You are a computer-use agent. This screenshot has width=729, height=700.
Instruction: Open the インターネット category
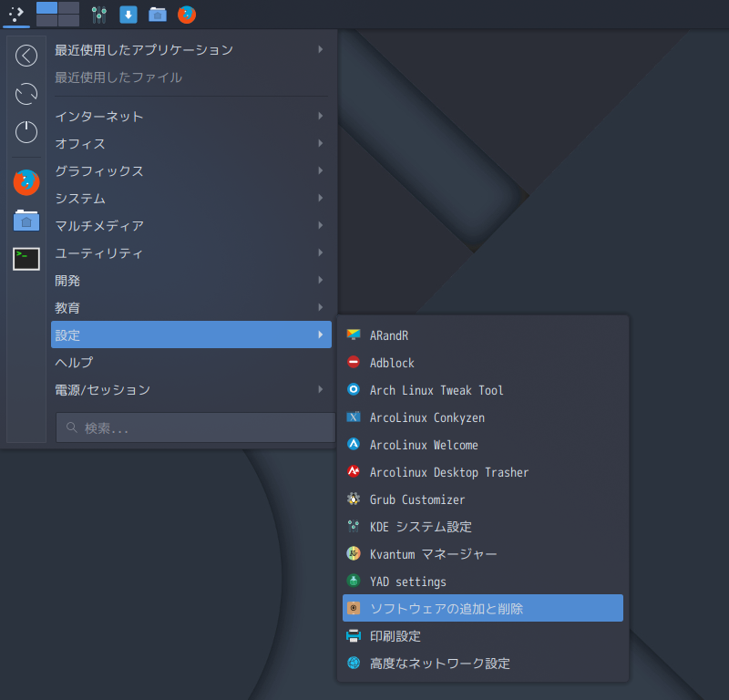pyautogui.click(x=191, y=117)
